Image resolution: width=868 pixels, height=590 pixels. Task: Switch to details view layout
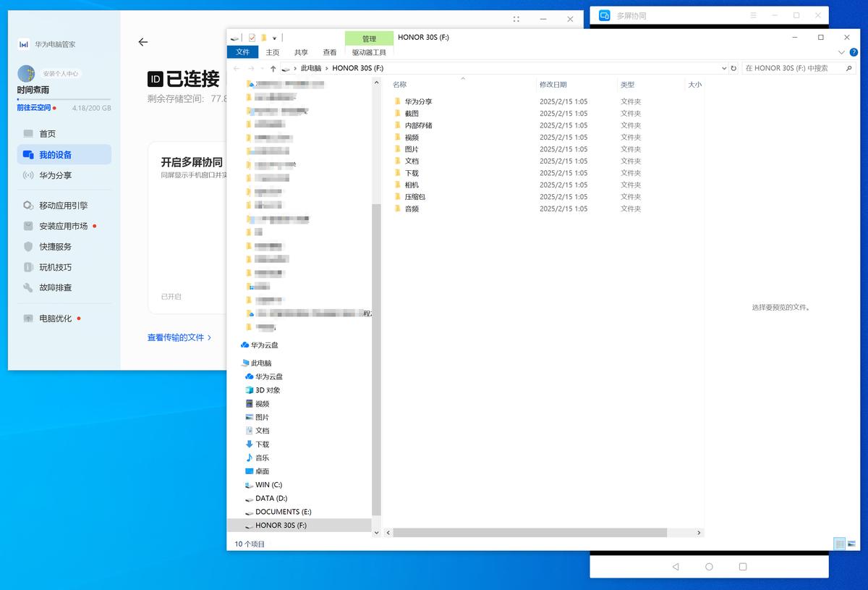[x=839, y=544]
